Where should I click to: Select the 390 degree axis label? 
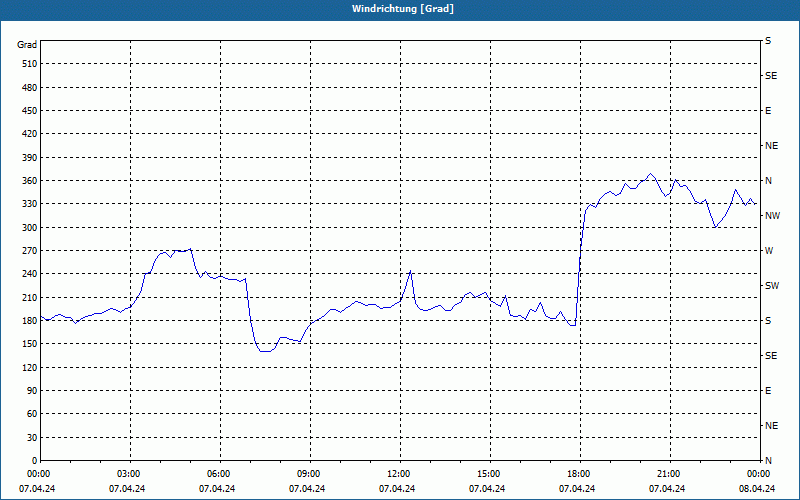pos(30,158)
